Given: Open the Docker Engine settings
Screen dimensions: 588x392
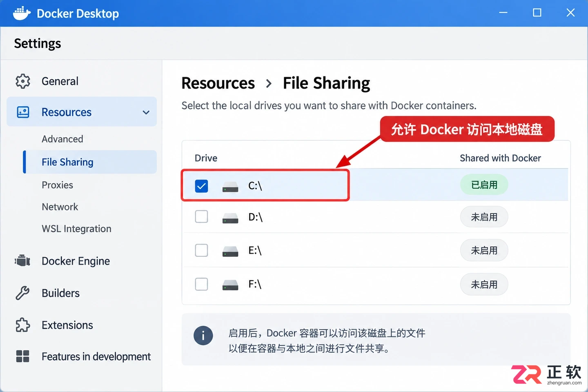Looking at the screenshot, I should (x=76, y=261).
